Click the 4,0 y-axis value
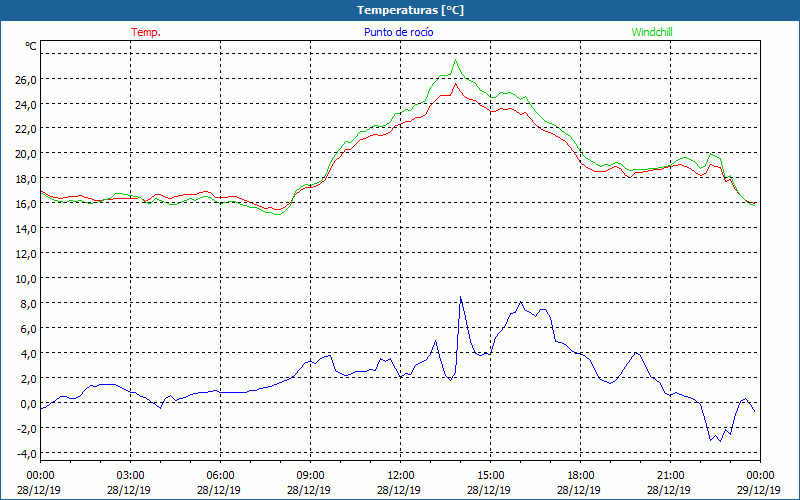Viewport: 800px width, 500px height. pos(28,354)
